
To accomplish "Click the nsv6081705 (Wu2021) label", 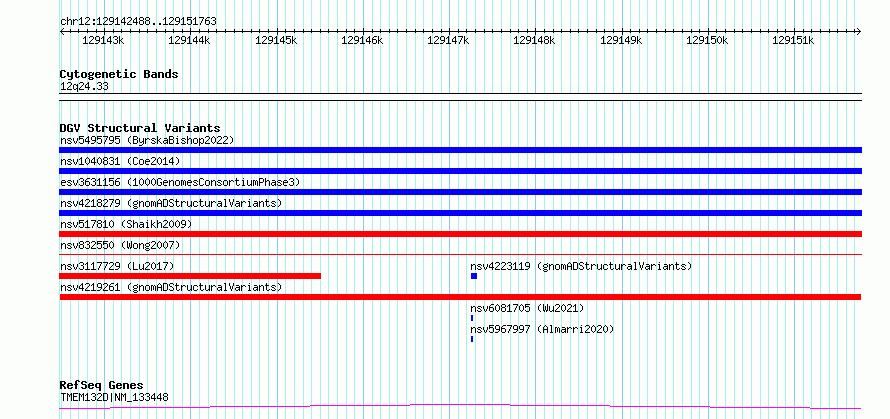I will point(527,308).
